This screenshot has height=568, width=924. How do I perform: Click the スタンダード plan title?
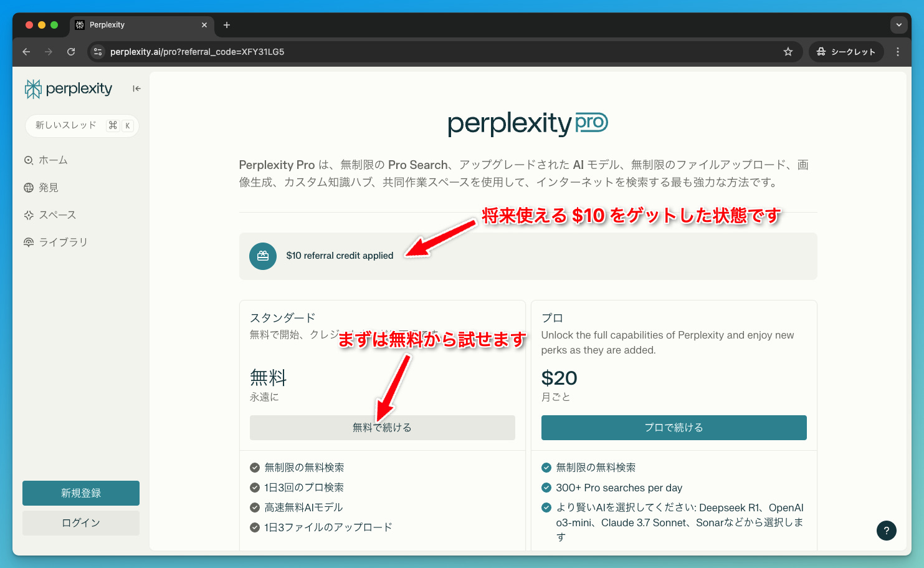pos(282,318)
